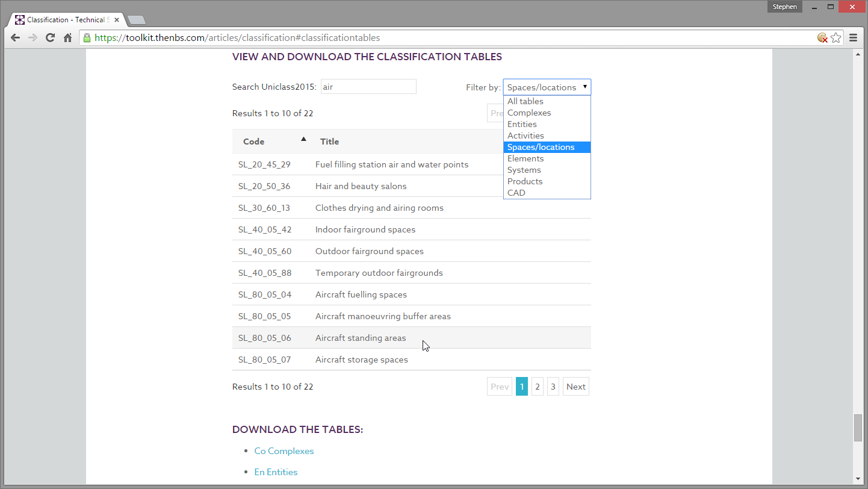868x489 pixels.
Task: Click the Search Uniclass2015 input field
Action: click(368, 86)
